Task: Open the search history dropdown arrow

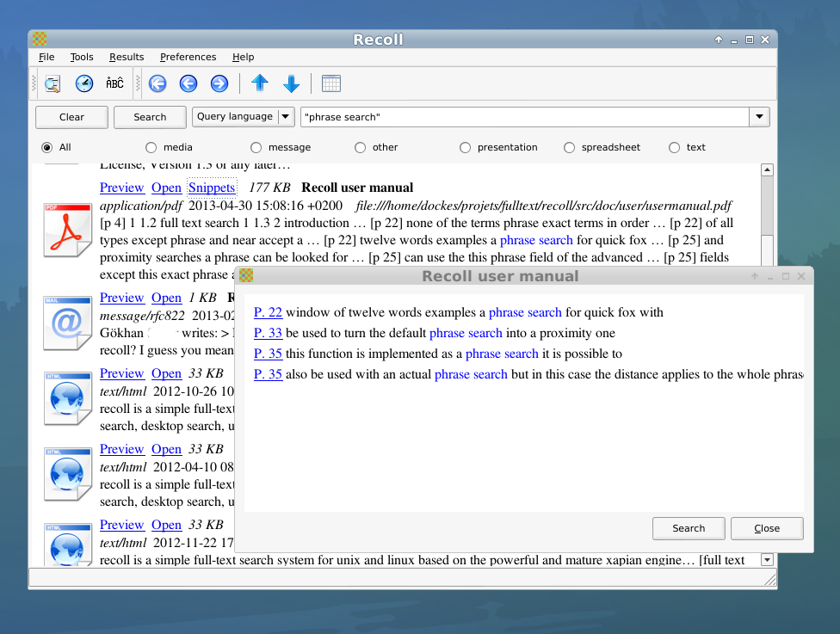Action: point(759,117)
